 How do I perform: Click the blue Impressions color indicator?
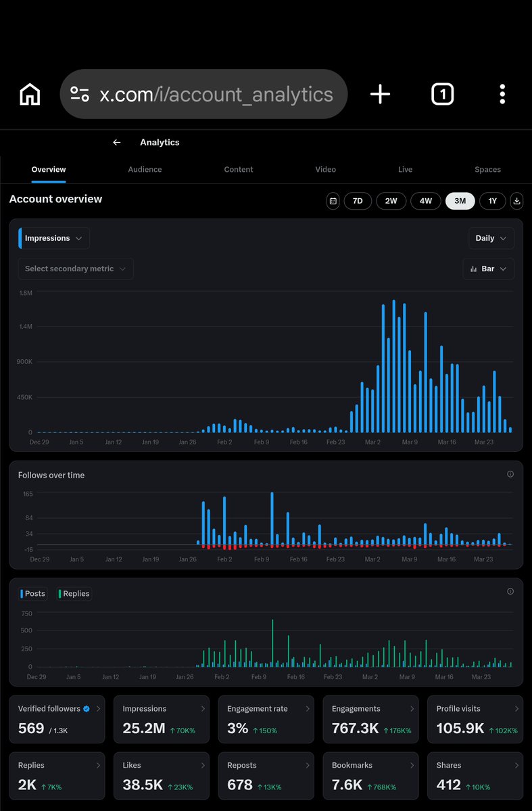coord(20,239)
